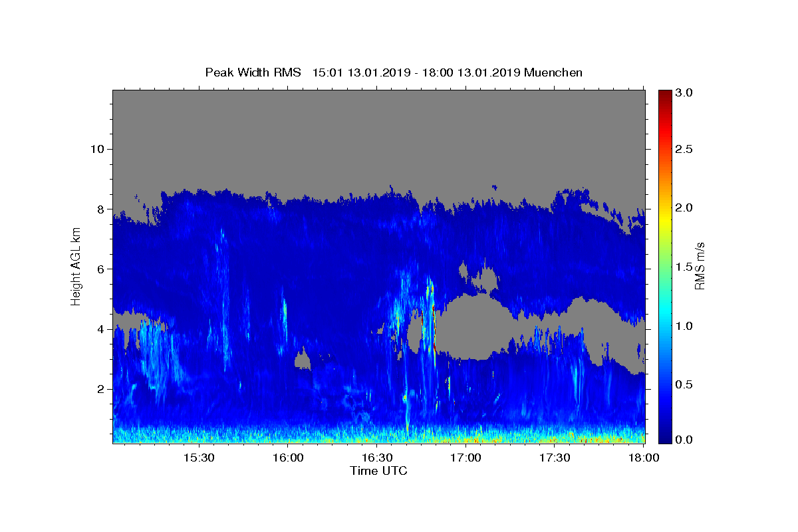
Task: Click the 'Time UTC' axis label
Action: 378,471
